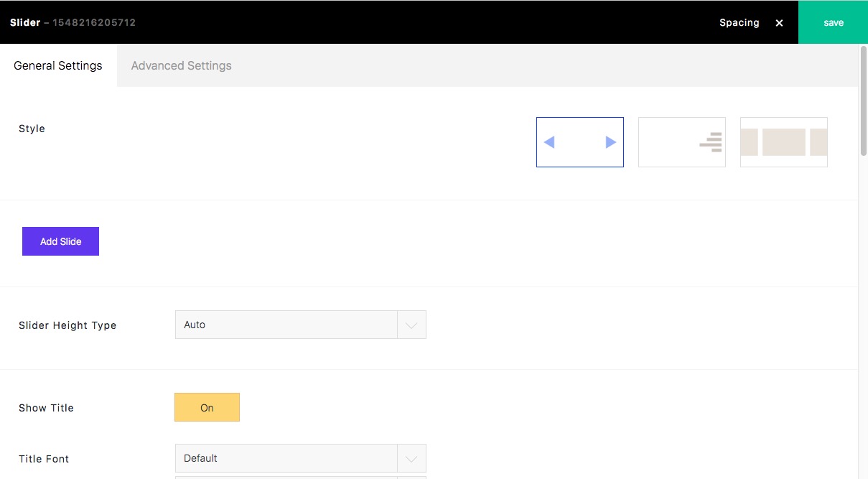Add a new slide

click(60, 241)
